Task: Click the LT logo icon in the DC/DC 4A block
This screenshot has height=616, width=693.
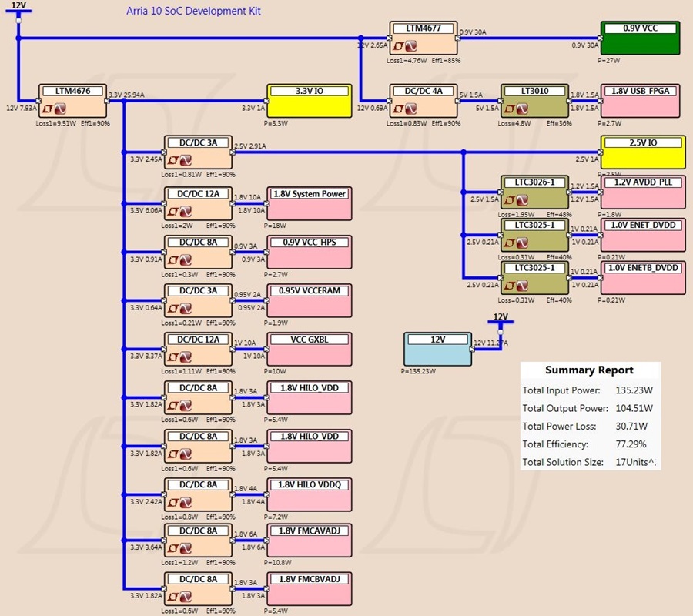Action: click(399, 109)
